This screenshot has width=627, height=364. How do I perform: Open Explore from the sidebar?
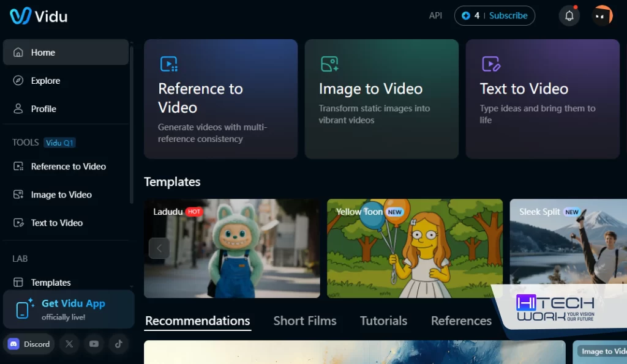[46, 80]
